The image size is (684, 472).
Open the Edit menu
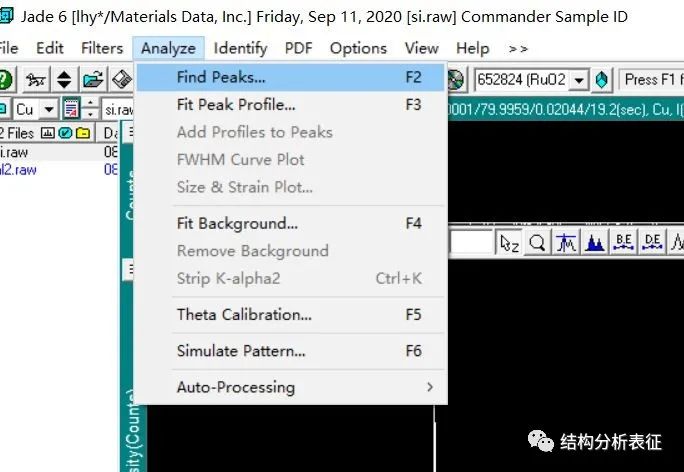click(x=50, y=48)
